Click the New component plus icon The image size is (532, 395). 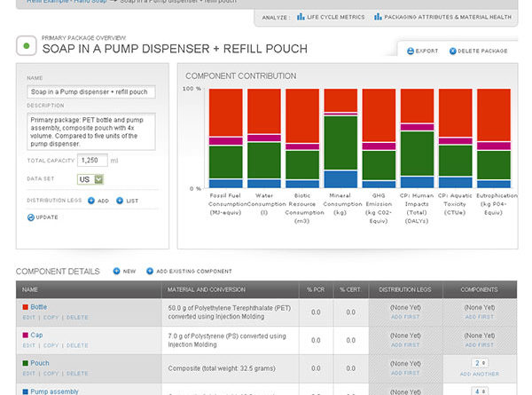point(116,271)
